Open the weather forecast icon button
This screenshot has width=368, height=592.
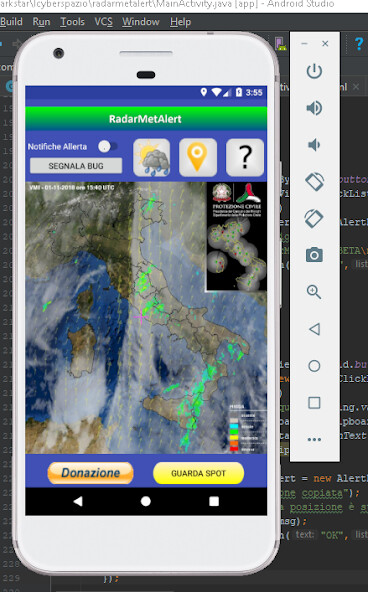coord(151,157)
